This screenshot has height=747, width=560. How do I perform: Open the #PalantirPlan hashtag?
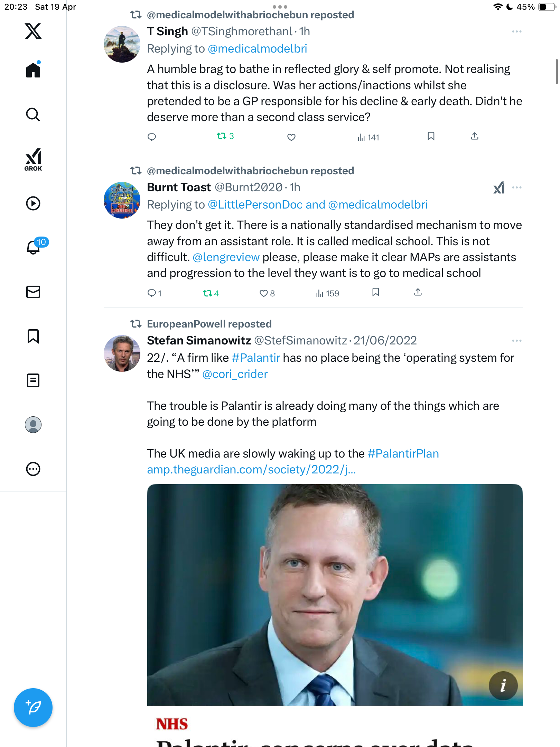coord(403,454)
